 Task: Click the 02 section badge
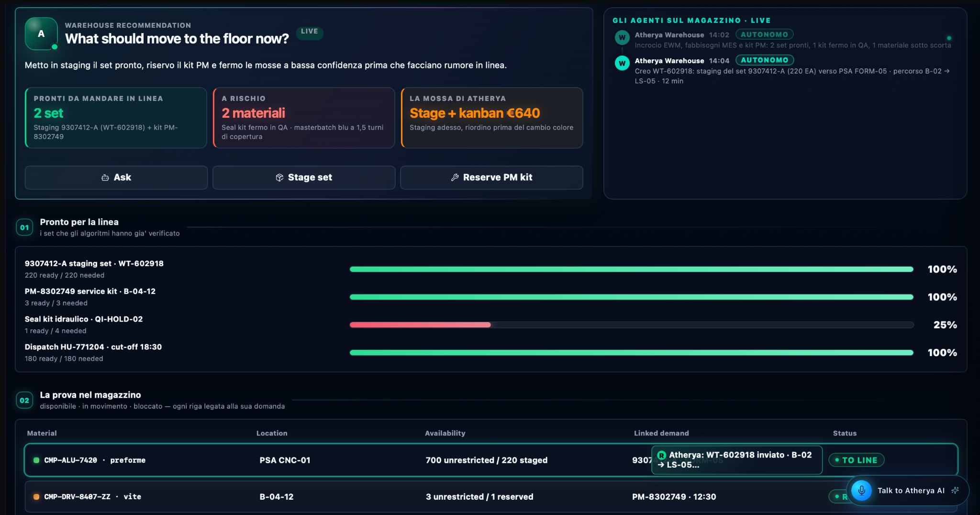pos(24,400)
